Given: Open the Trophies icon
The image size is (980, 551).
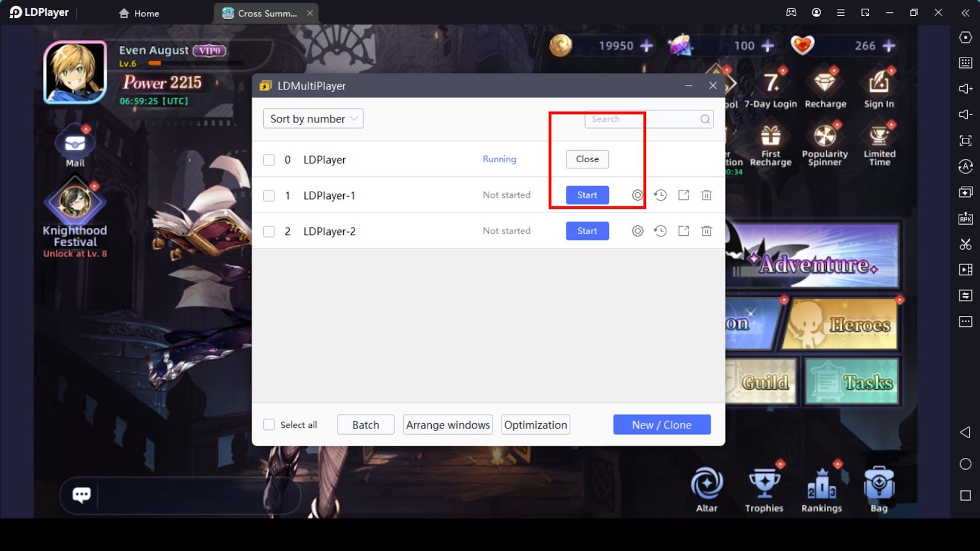Looking at the screenshot, I should point(764,489).
